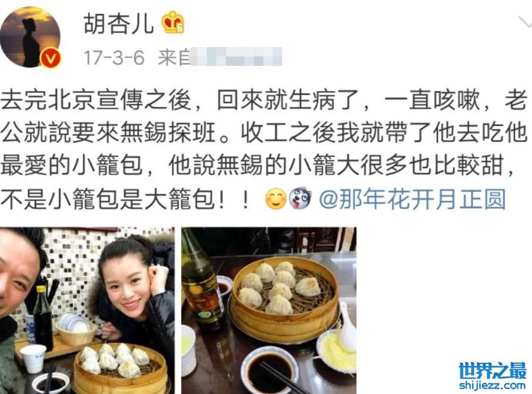Tap the text line mentioning 無錫探班

264,133
